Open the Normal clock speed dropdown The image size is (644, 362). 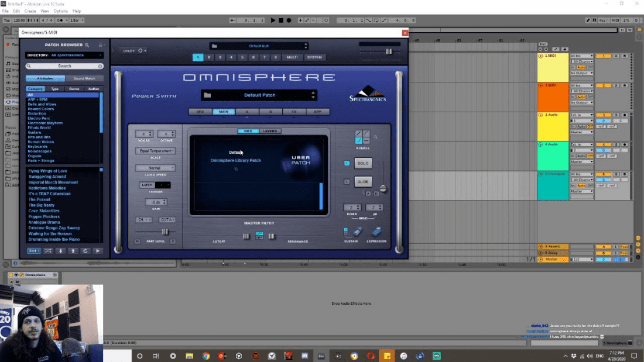[x=155, y=168]
